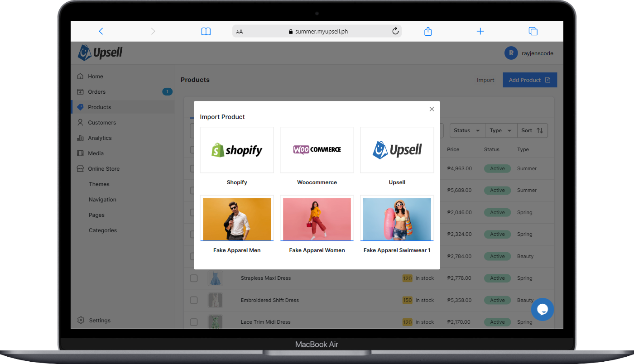Open the share sheet icon
This screenshot has height=364, width=634.
[x=428, y=31]
